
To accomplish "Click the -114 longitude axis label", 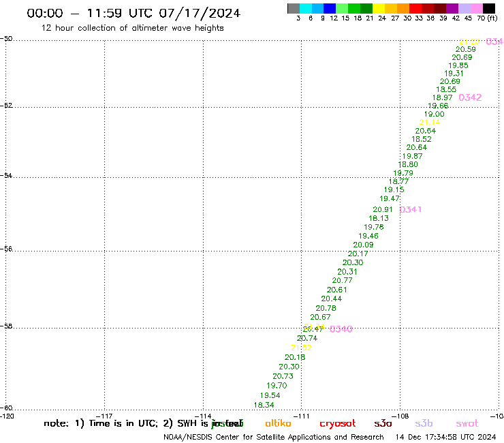I will 203,416.
